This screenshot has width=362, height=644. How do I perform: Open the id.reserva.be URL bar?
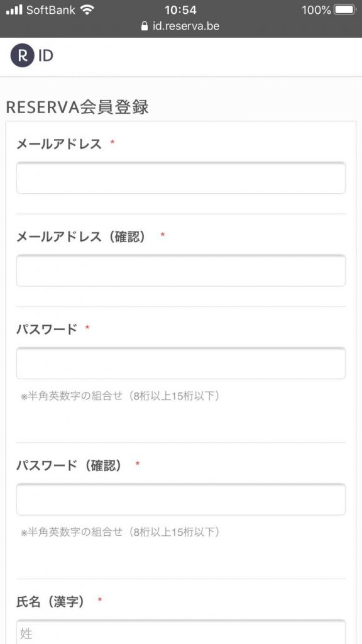tap(180, 26)
